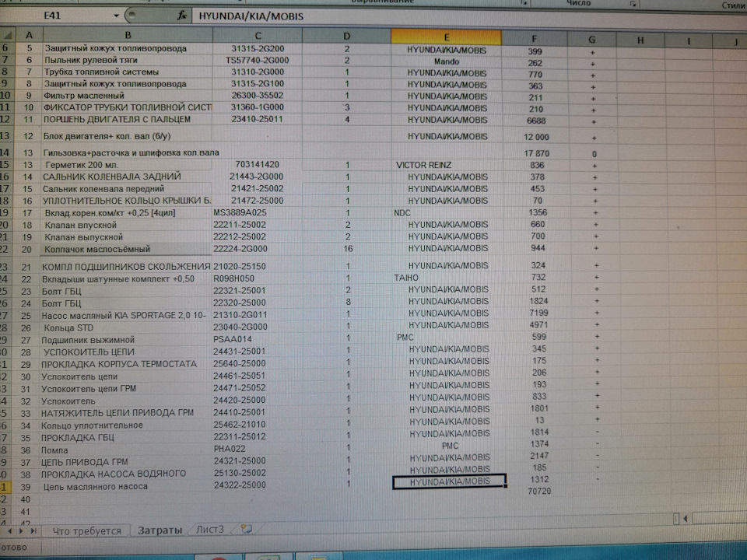Select the '0' cell in column G

click(x=594, y=154)
